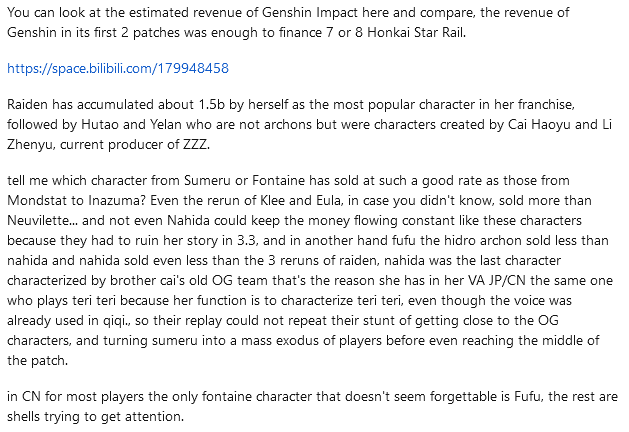Screen dimensions: 629x432
Task: Click "in CN" starting the last paragraph
Action: (x=24, y=396)
